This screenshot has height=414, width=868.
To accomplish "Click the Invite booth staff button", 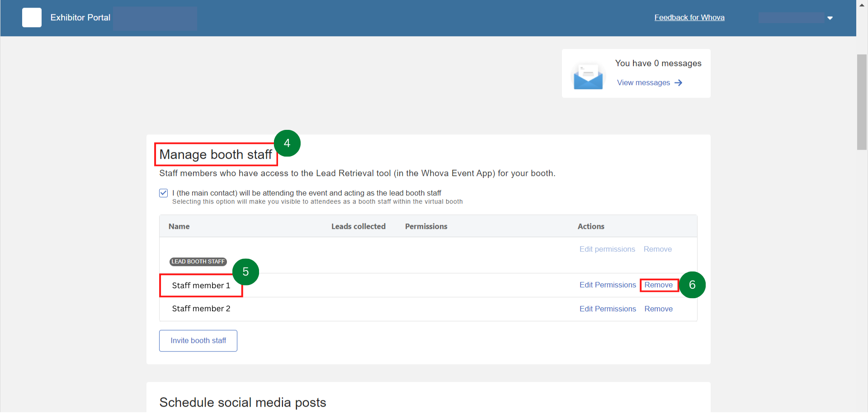I will [x=198, y=340].
